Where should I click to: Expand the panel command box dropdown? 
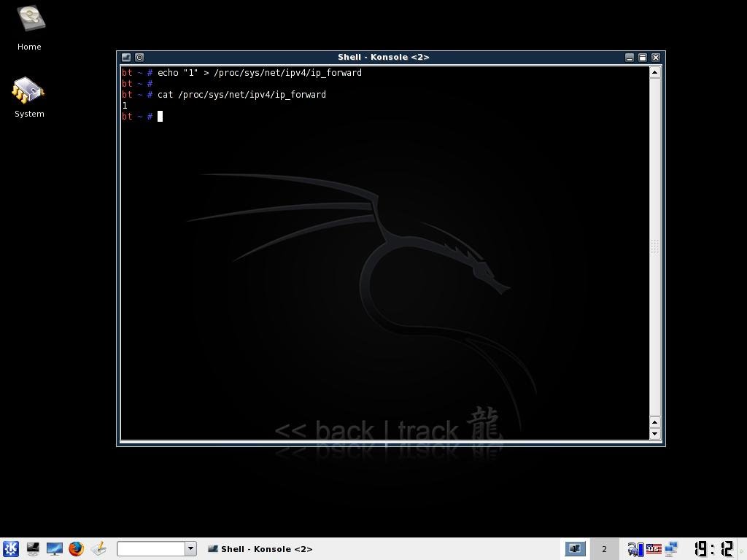tap(190, 548)
